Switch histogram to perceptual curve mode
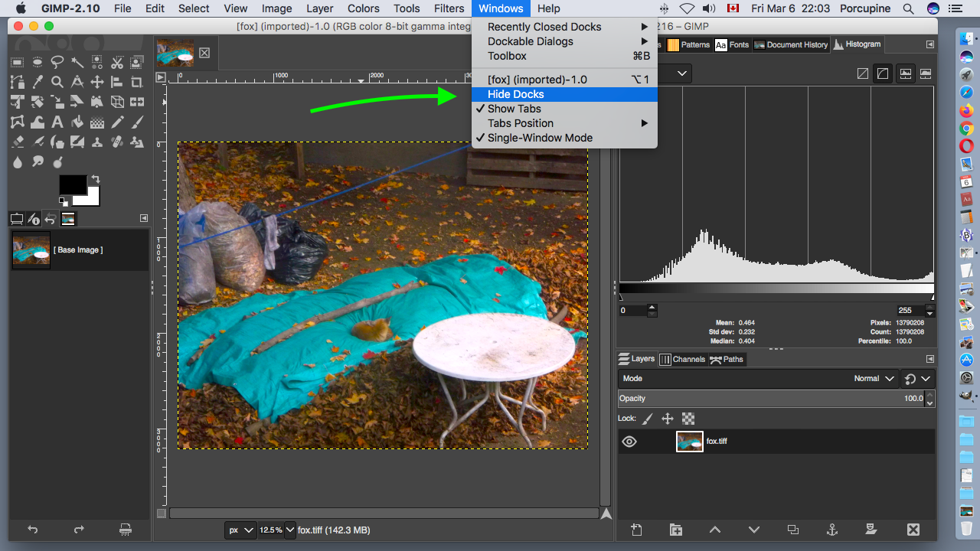 point(883,73)
